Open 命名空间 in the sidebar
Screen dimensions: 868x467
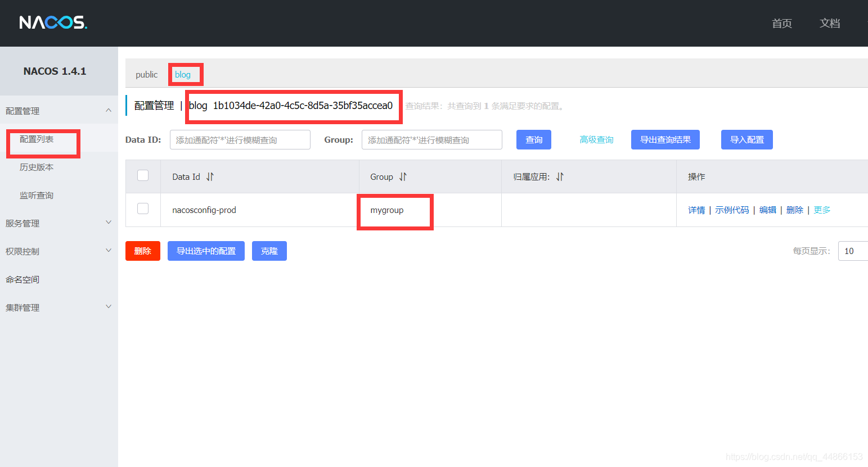[23, 279]
